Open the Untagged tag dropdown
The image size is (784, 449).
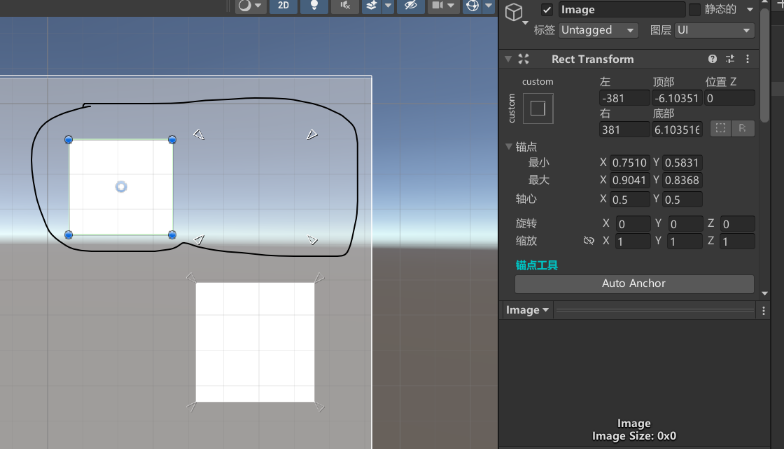click(598, 30)
